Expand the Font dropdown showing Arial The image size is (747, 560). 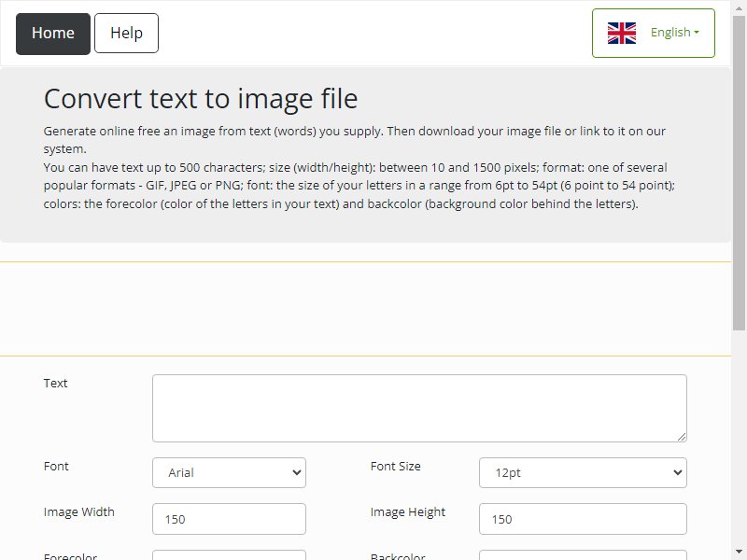click(229, 472)
